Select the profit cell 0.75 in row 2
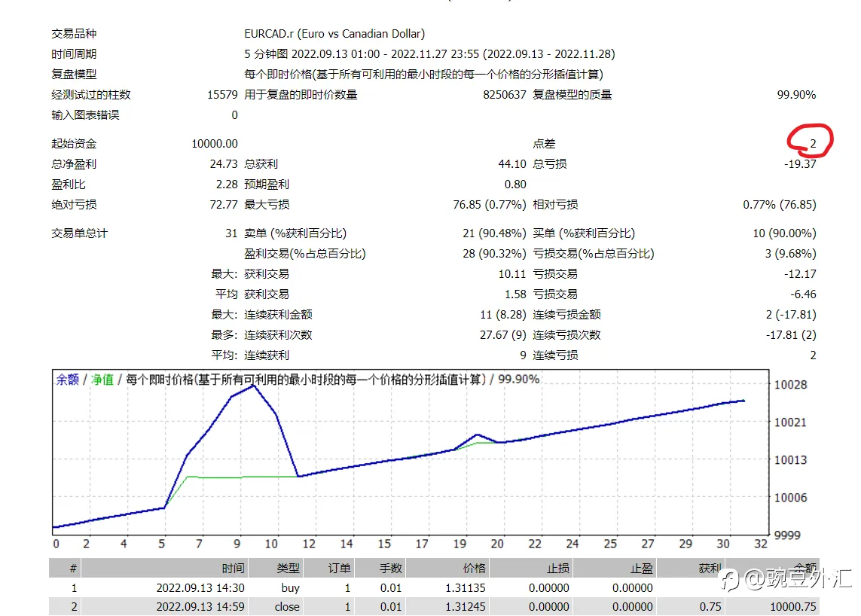This screenshot has height=616, width=861. (710, 607)
